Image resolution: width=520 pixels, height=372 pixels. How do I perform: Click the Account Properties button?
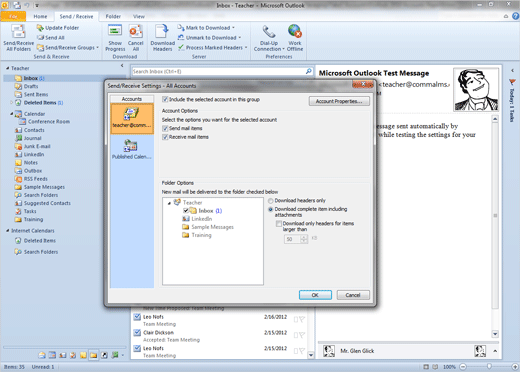(339, 101)
